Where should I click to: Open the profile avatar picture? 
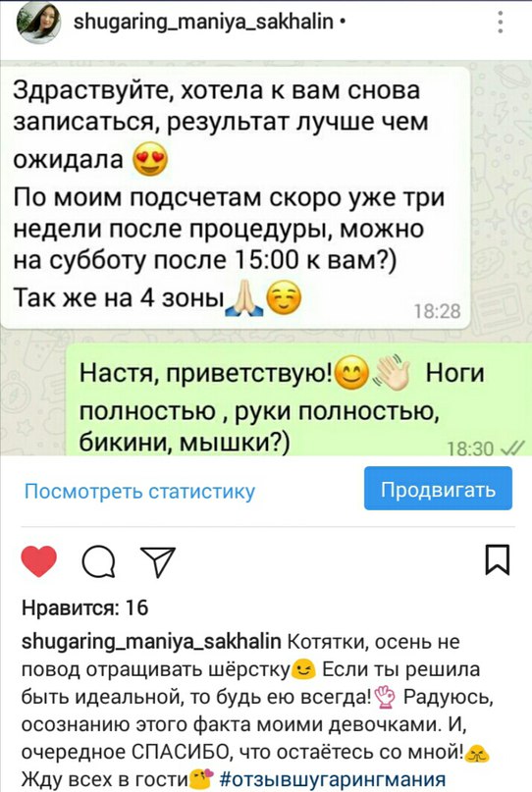39,23
